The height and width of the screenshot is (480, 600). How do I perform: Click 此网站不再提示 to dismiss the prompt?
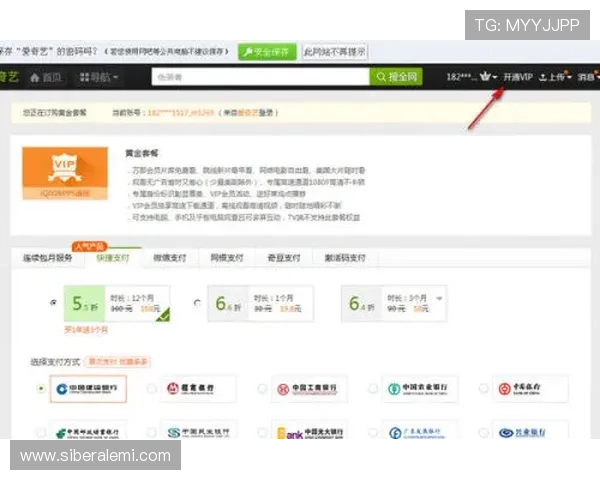tap(335, 52)
